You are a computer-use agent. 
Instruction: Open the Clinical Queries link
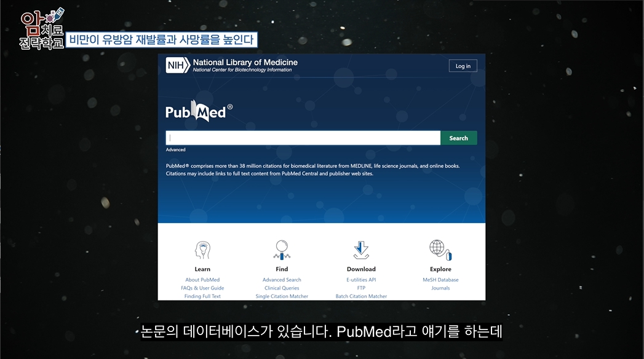282,288
